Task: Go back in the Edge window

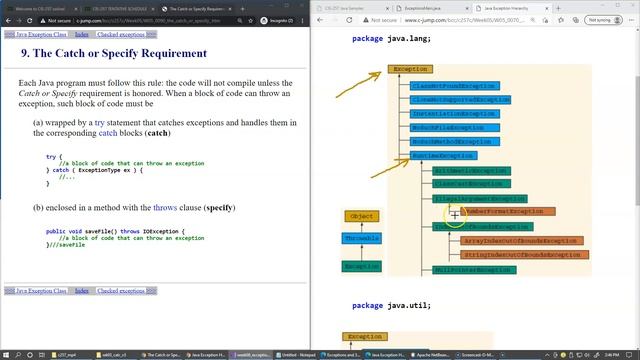Action: (320, 20)
